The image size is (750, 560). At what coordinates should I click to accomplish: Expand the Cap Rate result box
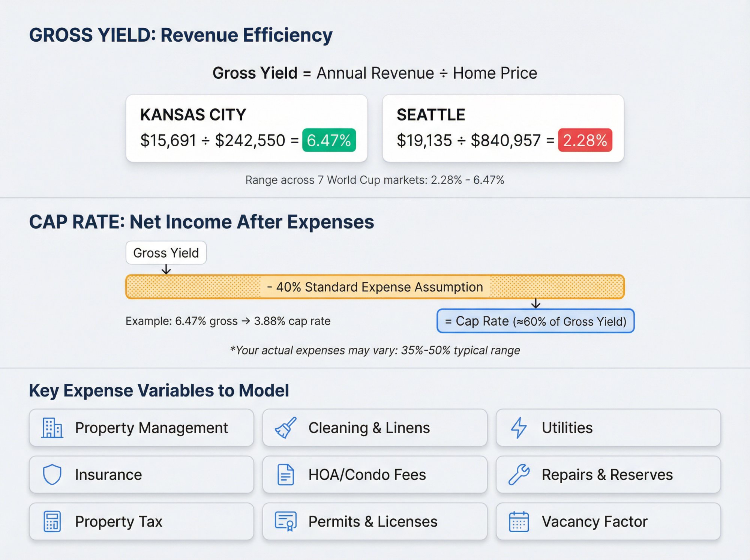pos(535,321)
